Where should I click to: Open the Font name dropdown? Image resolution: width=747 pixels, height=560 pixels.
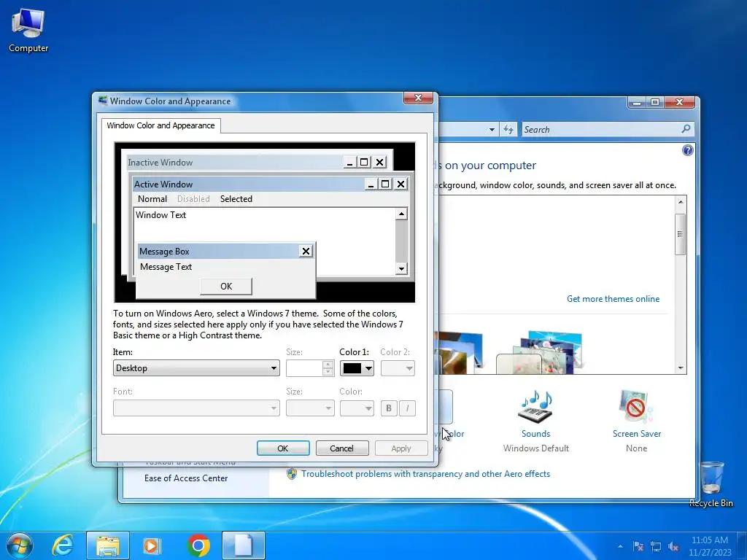tap(196, 408)
